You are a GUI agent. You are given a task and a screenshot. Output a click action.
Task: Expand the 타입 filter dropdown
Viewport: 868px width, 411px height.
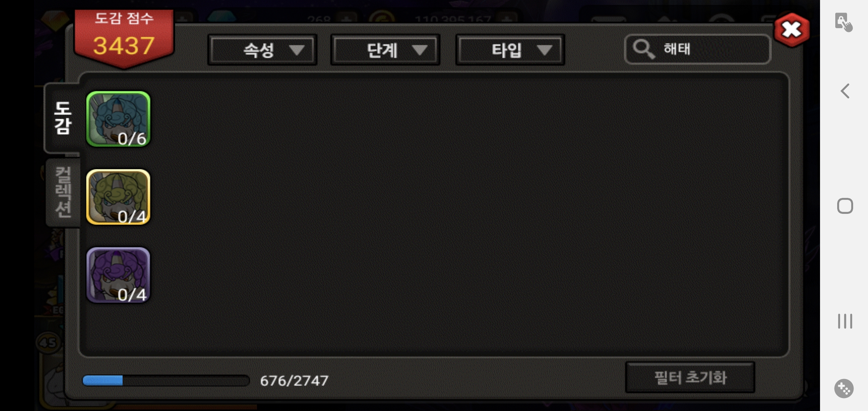point(510,50)
